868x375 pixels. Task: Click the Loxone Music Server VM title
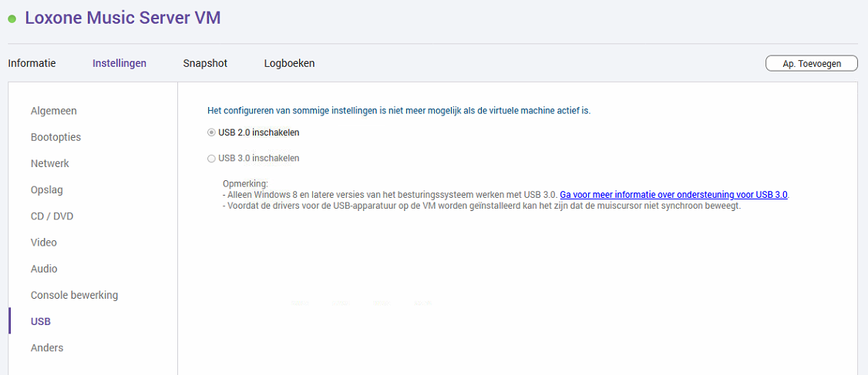tap(123, 18)
